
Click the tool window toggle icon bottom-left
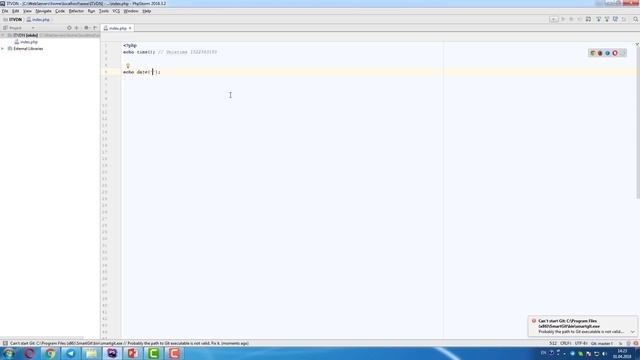click(5, 343)
